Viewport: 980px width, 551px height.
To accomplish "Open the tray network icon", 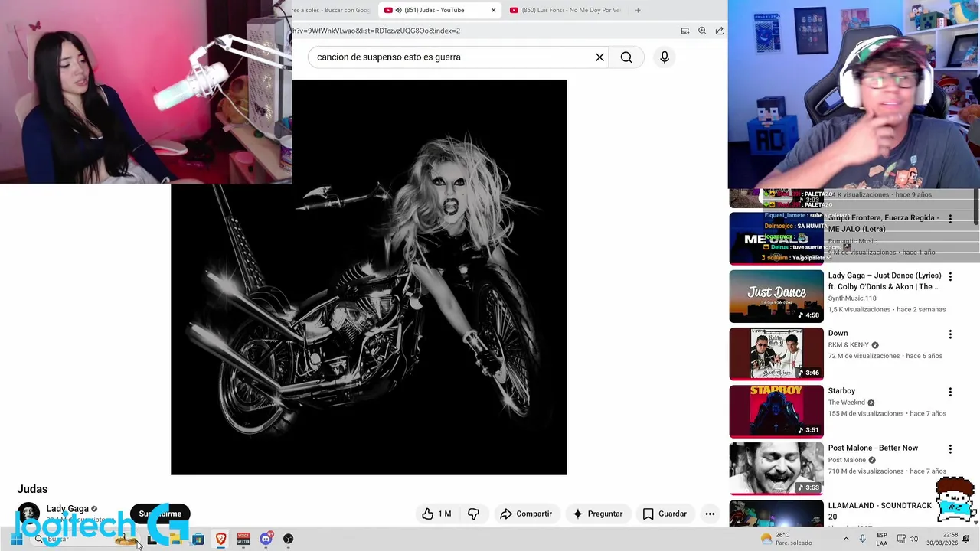I will click(901, 539).
